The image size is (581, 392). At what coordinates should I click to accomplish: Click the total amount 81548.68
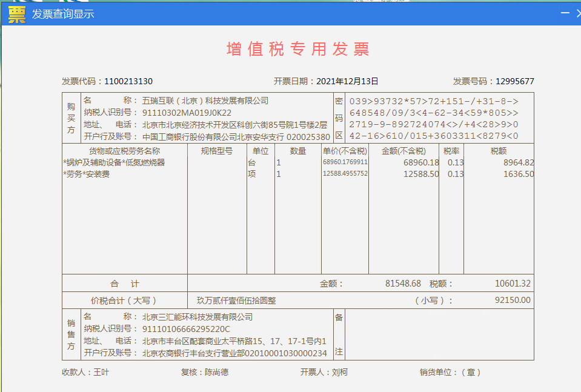tap(403, 283)
